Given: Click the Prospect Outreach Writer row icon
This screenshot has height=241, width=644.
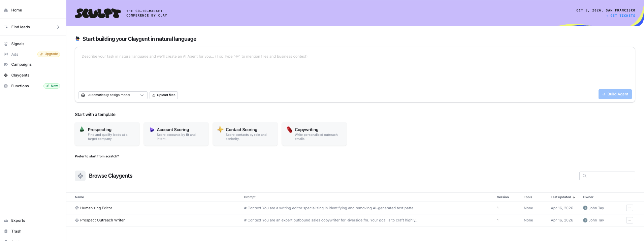Looking at the screenshot, I should [x=77, y=220].
